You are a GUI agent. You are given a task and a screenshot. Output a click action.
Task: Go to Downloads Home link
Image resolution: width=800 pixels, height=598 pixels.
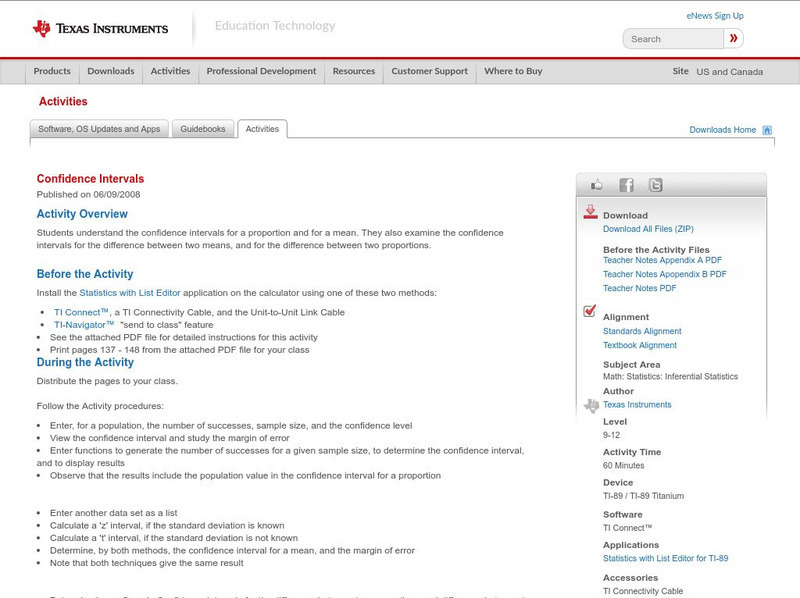[x=722, y=130]
